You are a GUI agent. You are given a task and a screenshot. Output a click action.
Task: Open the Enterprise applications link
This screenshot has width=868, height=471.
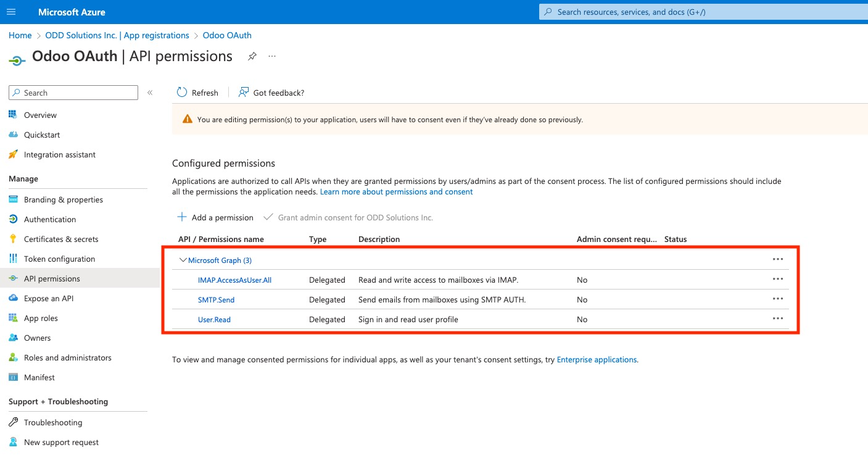(597, 359)
